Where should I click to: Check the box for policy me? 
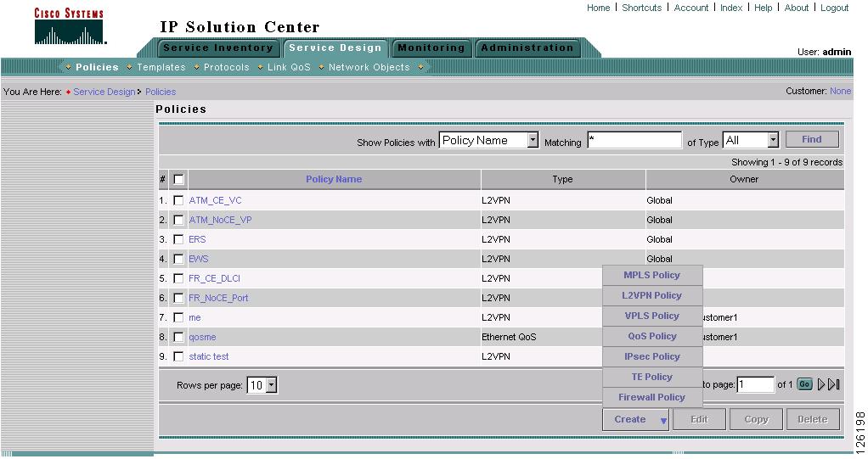178,317
